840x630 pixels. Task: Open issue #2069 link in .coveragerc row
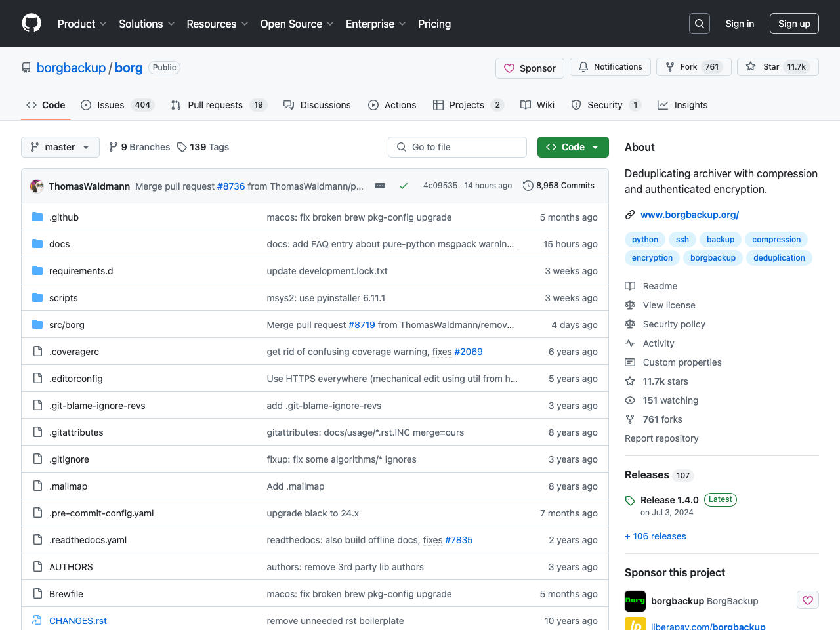[469, 352]
